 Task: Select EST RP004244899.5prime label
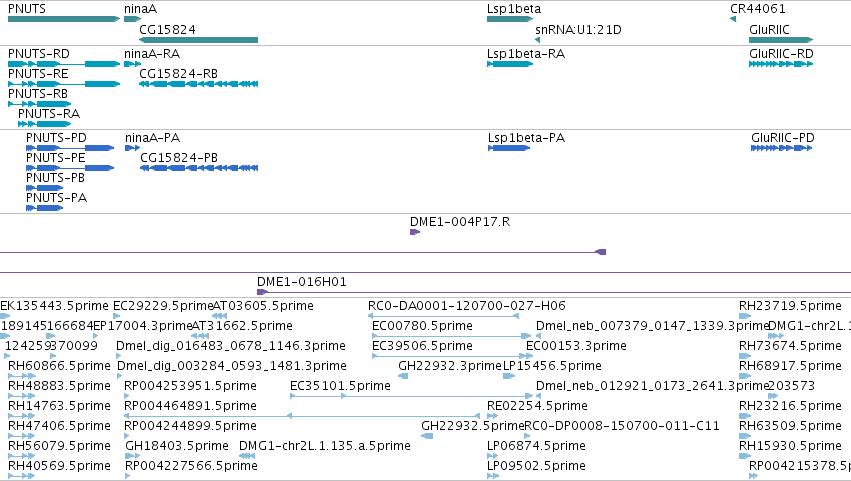190,426
